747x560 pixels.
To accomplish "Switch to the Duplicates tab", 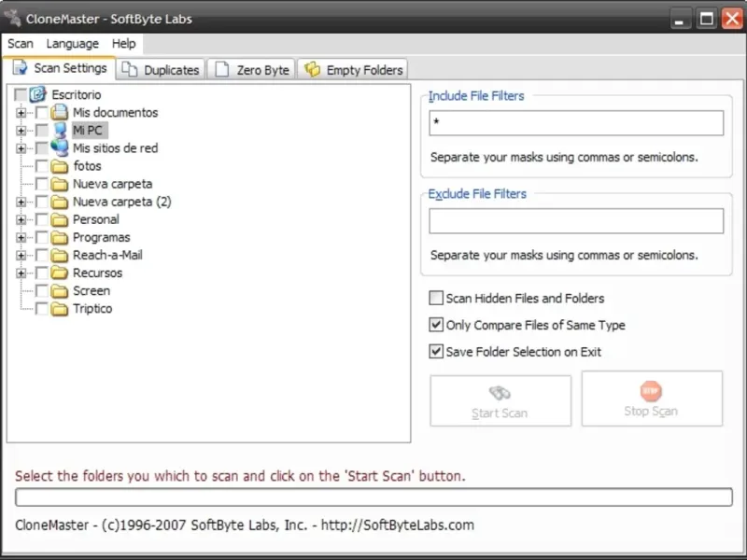I will [161, 69].
